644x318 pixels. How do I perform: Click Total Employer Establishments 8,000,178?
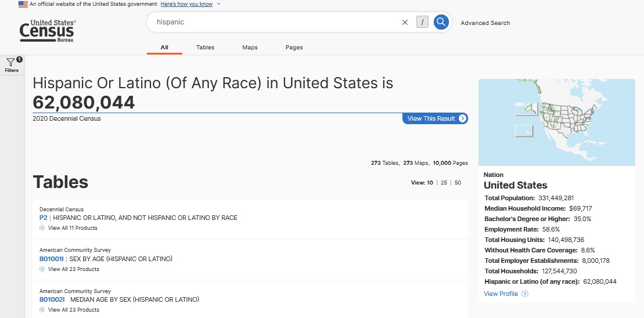coord(547,261)
